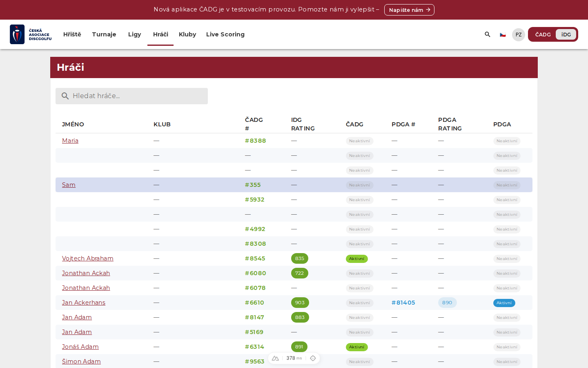
Task: Click PDGA number #81405
Action: click(403, 303)
